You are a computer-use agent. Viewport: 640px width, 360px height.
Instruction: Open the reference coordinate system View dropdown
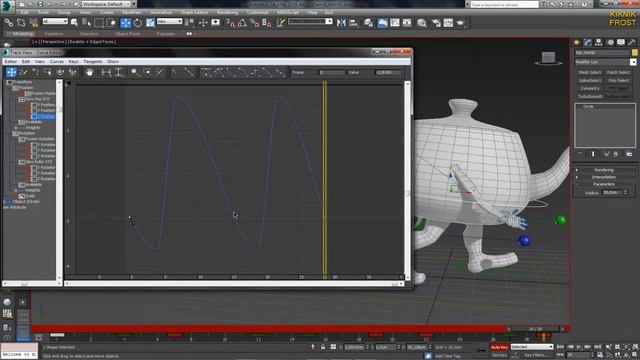point(169,21)
